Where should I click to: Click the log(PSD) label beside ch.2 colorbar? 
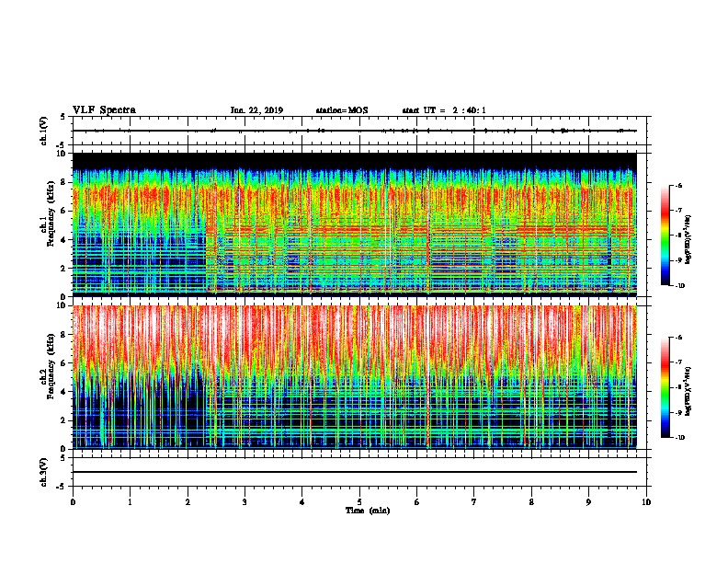tap(688, 391)
